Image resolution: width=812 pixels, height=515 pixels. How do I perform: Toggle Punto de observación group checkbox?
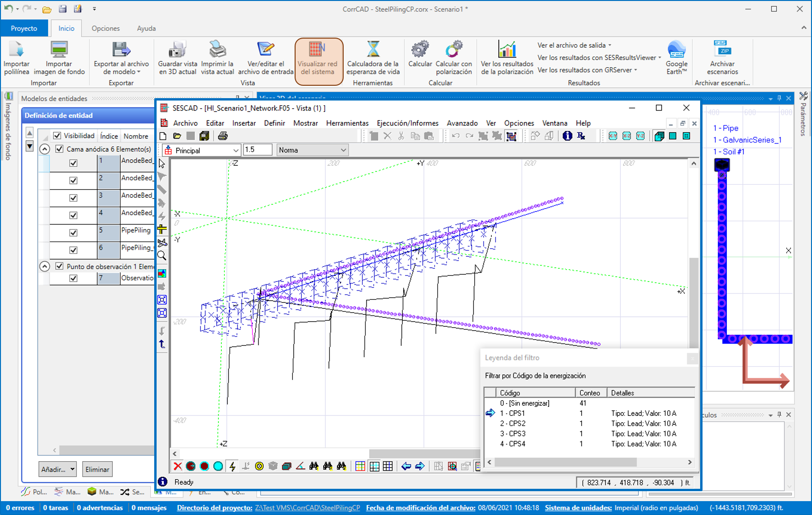(59, 266)
